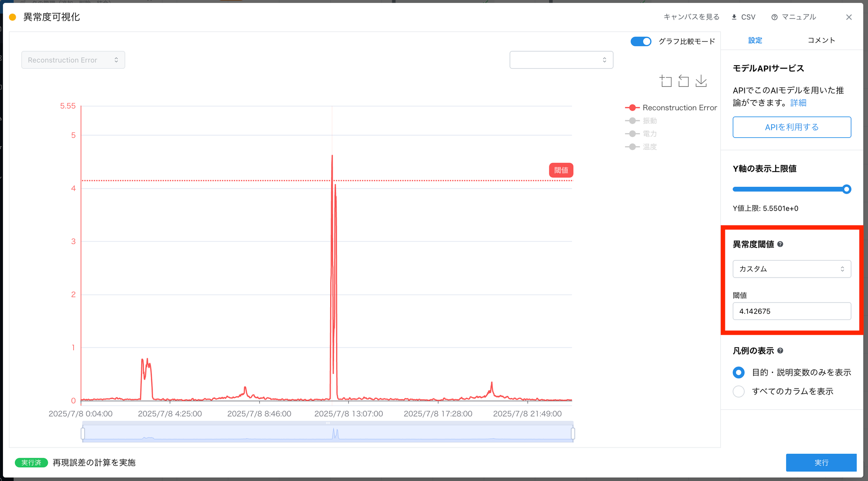Toggle the 電力 legend series marker
Image resolution: width=868 pixels, height=481 pixels.
point(632,134)
